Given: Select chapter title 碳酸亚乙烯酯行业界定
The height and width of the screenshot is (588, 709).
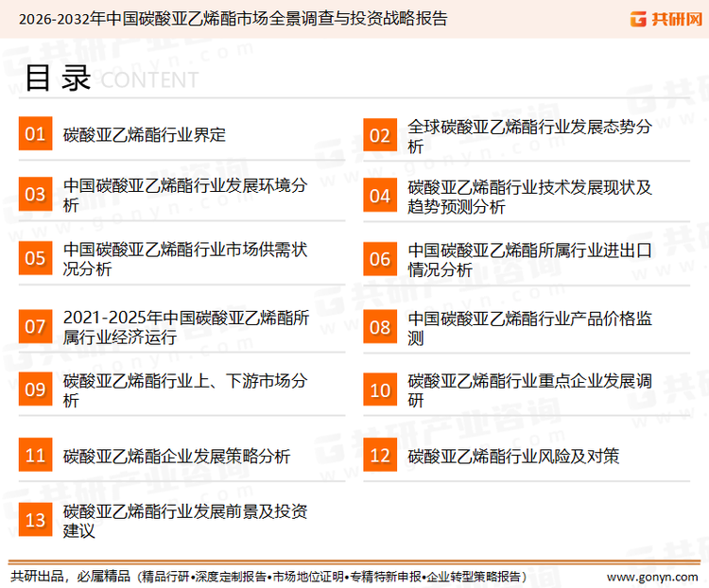Looking at the screenshot, I should [145, 135].
